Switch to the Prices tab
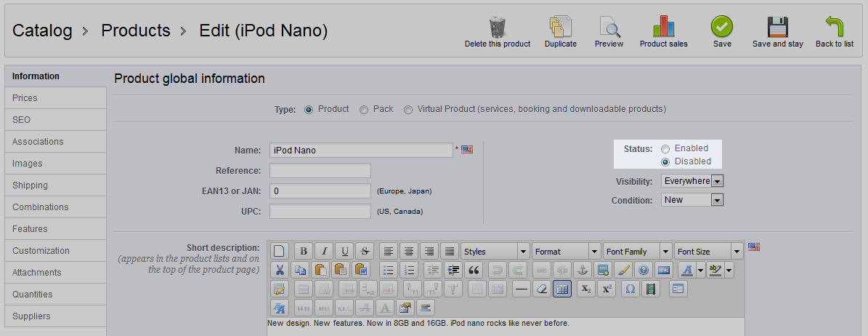The image size is (868, 336). pos(55,98)
